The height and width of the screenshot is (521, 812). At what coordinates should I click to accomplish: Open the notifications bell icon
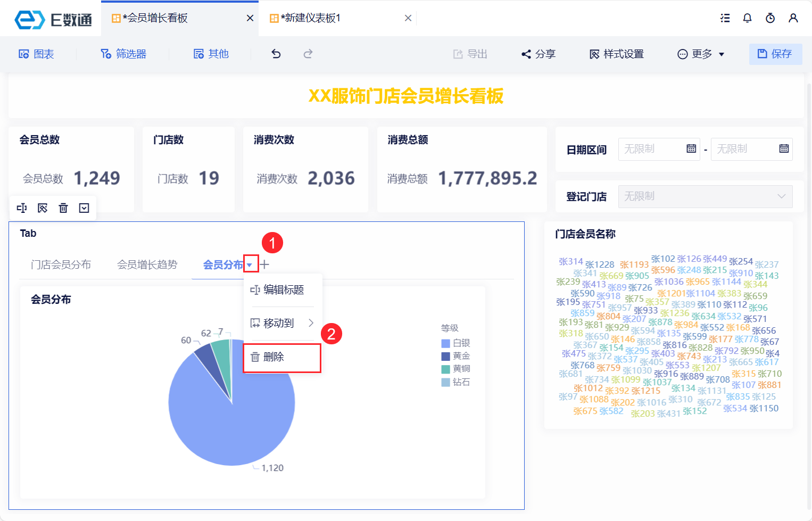click(x=747, y=18)
